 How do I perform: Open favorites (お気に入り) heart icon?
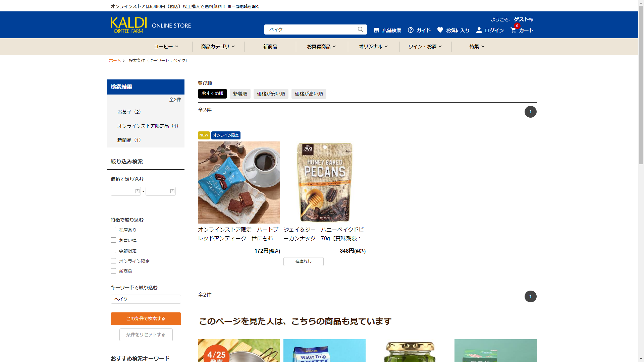[440, 30]
